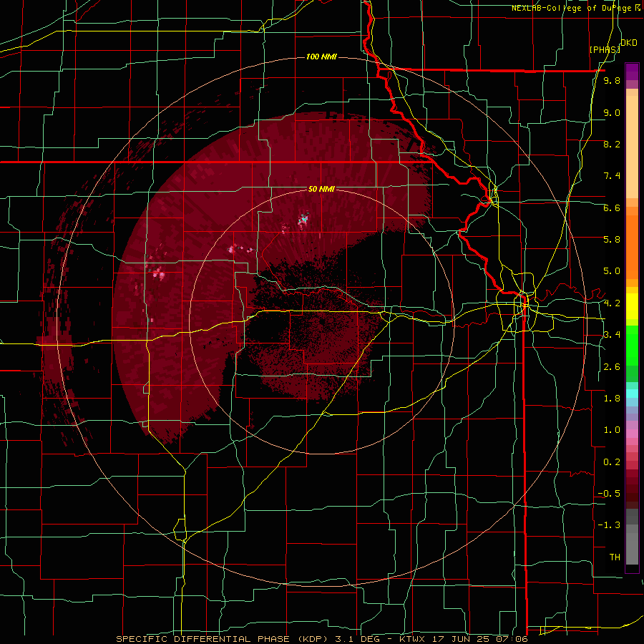Click the dark purple top of color scale

point(632,71)
